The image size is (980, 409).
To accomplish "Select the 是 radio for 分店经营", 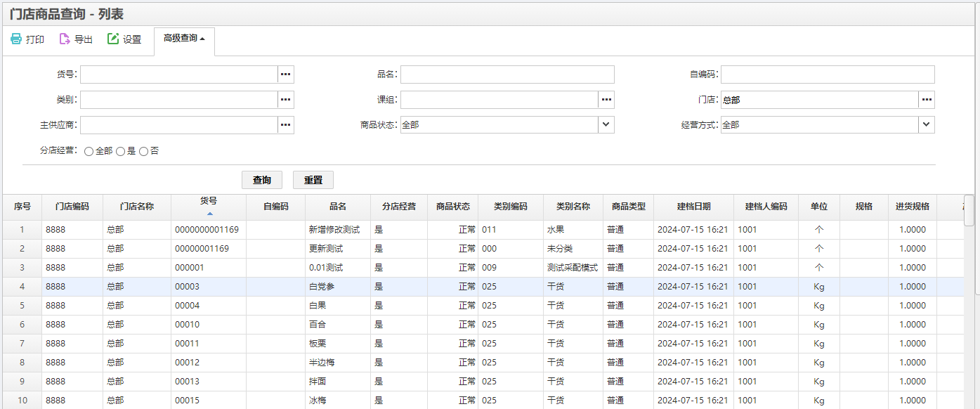I will point(121,151).
